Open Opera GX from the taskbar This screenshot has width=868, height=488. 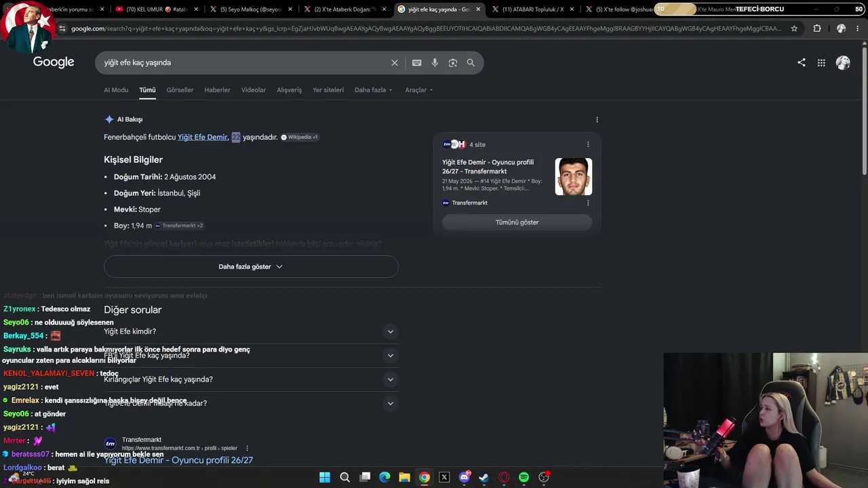(504, 477)
